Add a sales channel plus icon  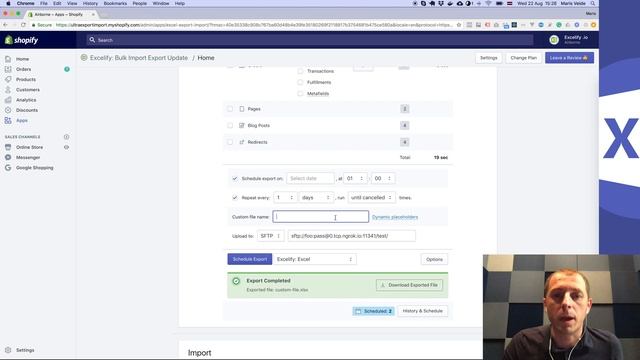point(66,137)
